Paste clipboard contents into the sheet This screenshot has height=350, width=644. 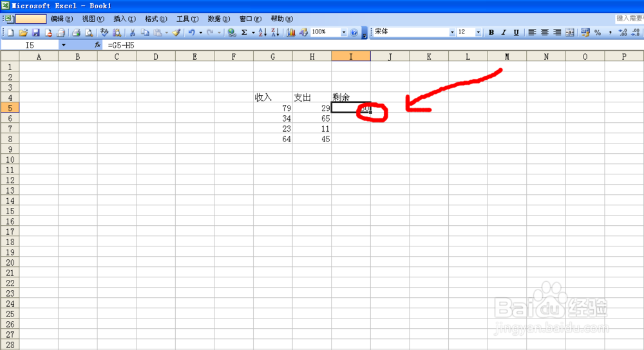(x=157, y=32)
